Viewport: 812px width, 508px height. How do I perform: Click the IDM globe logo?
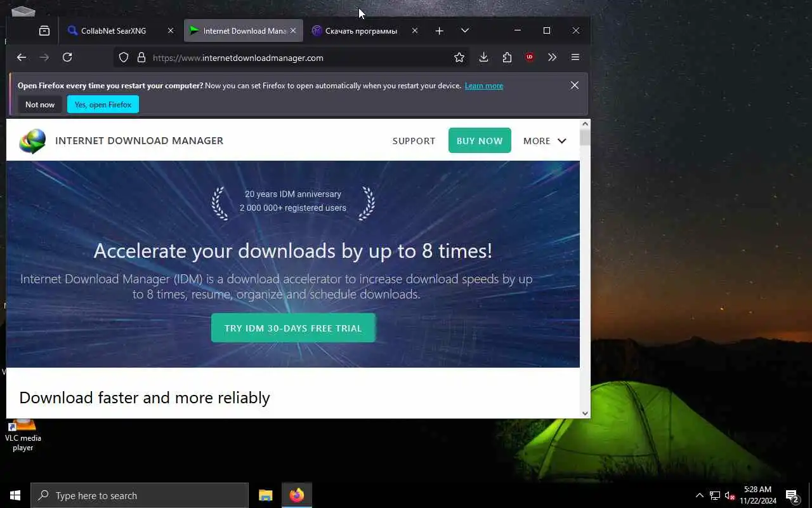[x=32, y=141]
